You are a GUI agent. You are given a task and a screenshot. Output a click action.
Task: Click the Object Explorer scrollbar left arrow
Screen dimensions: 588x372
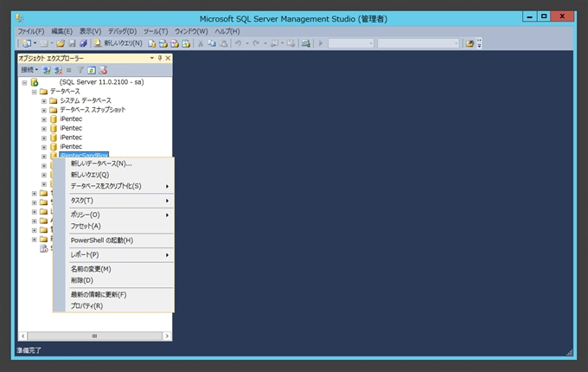[22, 336]
